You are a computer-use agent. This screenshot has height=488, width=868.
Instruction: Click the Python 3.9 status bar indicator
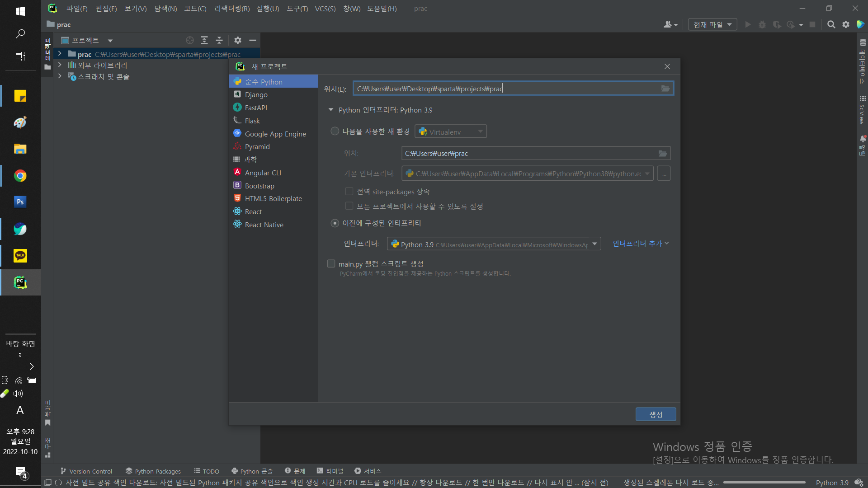pyautogui.click(x=832, y=483)
